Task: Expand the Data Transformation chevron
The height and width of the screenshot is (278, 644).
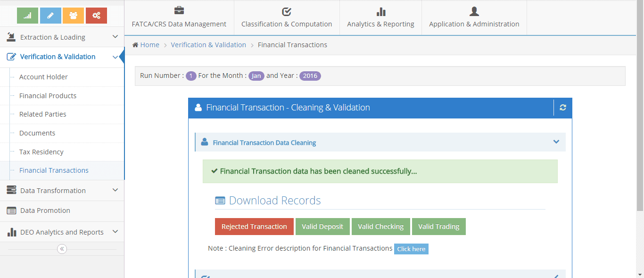Action: [x=115, y=190]
